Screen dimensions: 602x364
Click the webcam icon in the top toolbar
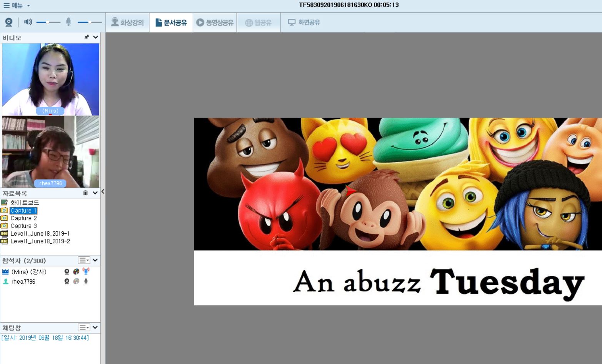(8, 22)
